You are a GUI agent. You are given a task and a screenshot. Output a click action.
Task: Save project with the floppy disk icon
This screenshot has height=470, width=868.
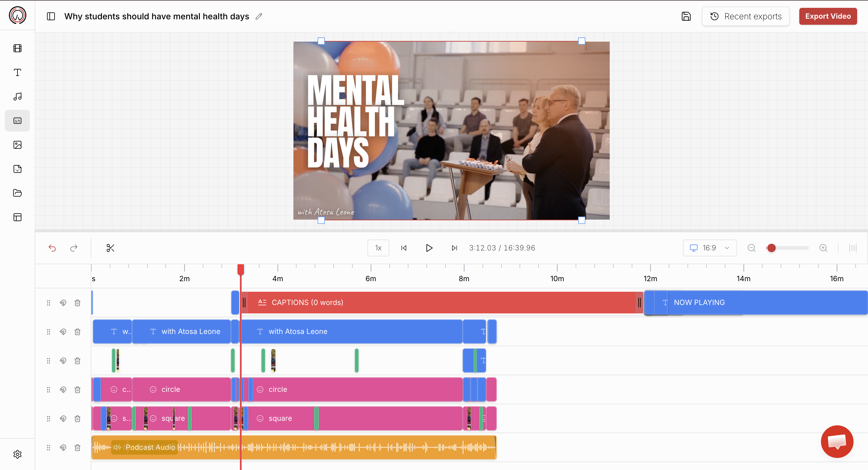(686, 16)
